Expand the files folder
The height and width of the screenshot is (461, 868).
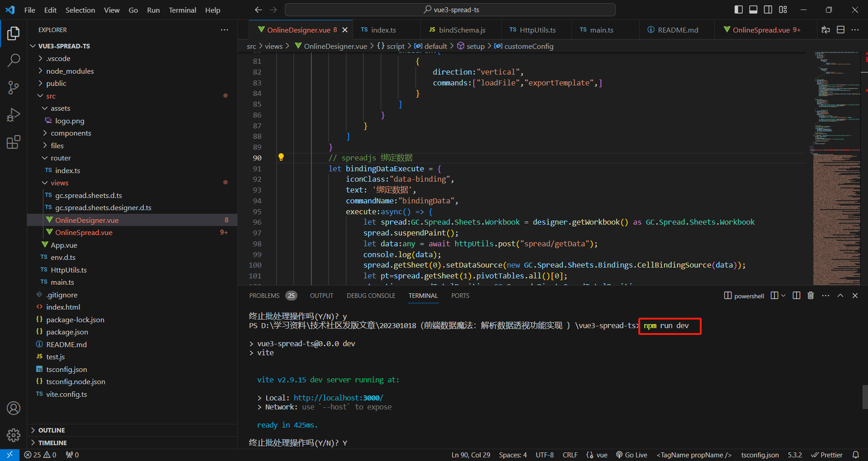(x=132, y=146)
